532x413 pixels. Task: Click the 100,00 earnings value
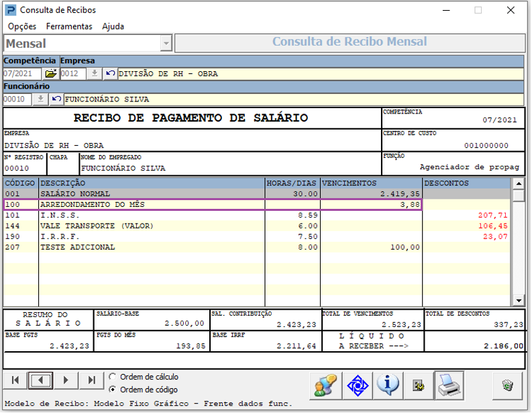[x=405, y=247]
